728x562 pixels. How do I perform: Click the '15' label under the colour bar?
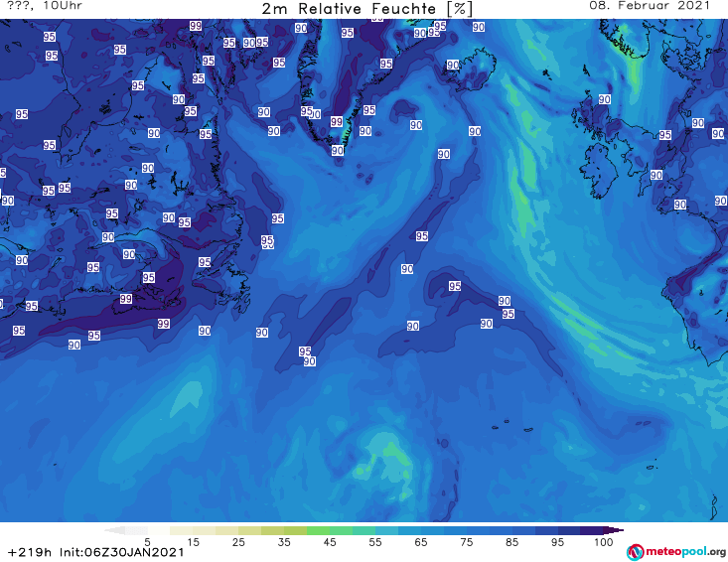click(x=193, y=542)
